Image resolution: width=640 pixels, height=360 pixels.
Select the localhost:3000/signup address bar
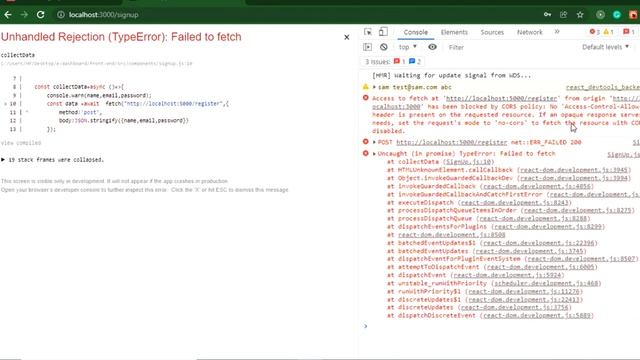click(x=103, y=15)
